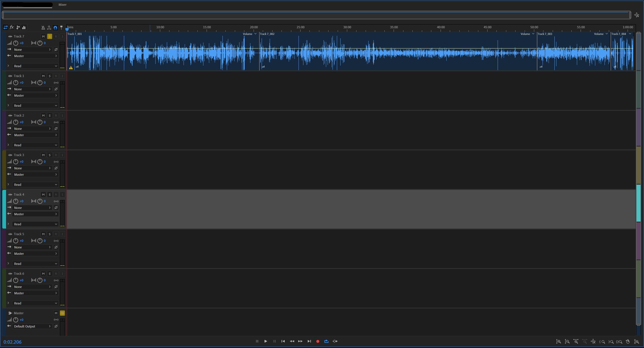Mute Track 7
644x348 pixels.
43,36
